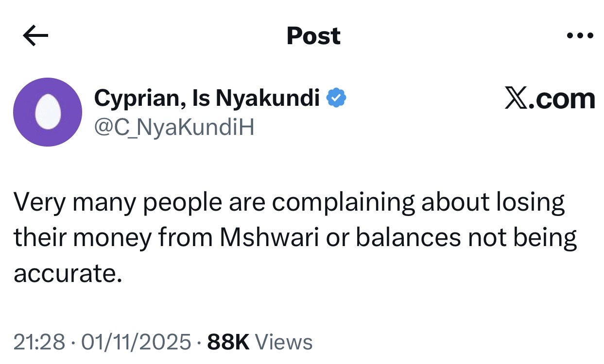The height and width of the screenshot is (364, 604).
Task: Tap the Views label
Action: point(283,342)
